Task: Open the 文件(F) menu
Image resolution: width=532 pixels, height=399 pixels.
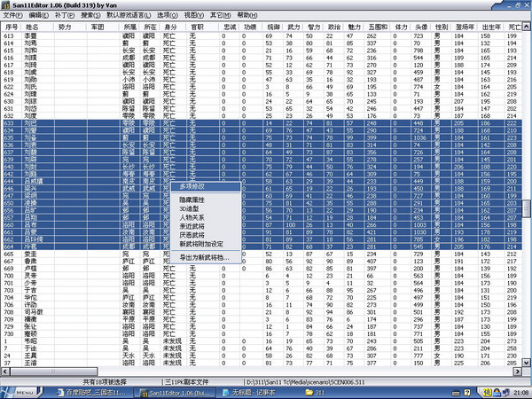Action: [13, 16]
